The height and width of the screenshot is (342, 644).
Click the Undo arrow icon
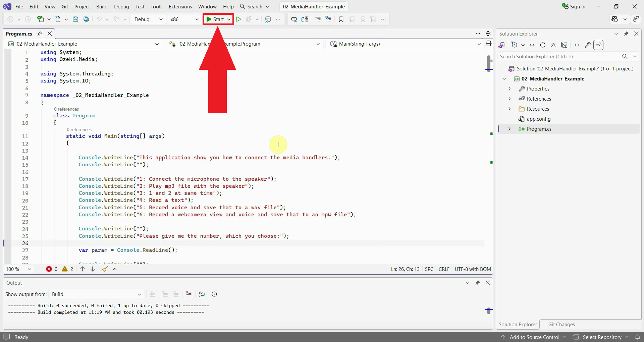(x=99, y=19)
